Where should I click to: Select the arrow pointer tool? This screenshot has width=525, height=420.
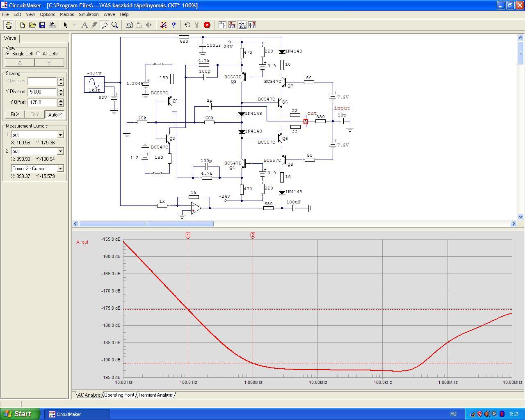point(65,25)
